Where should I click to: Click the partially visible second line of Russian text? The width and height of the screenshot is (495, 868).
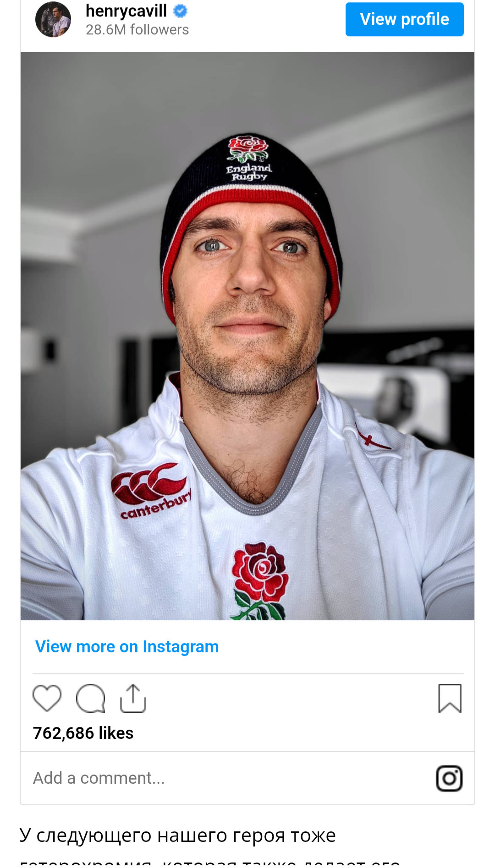(211, 862)
